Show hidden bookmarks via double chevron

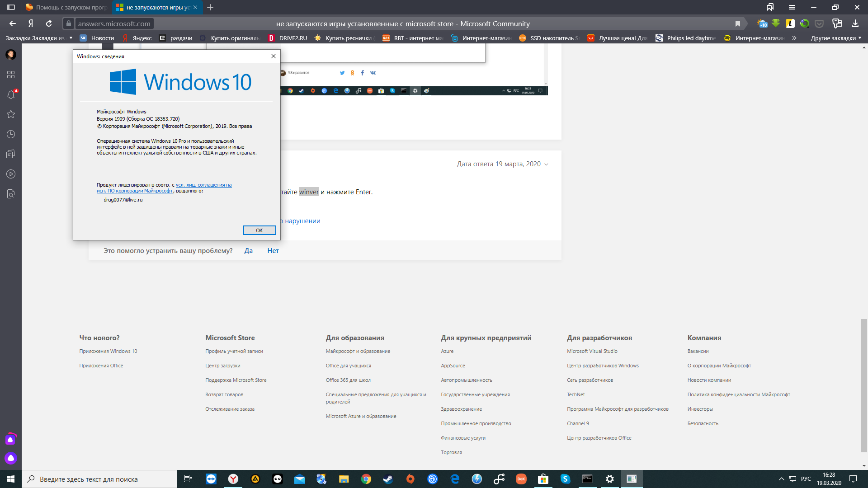794,38
